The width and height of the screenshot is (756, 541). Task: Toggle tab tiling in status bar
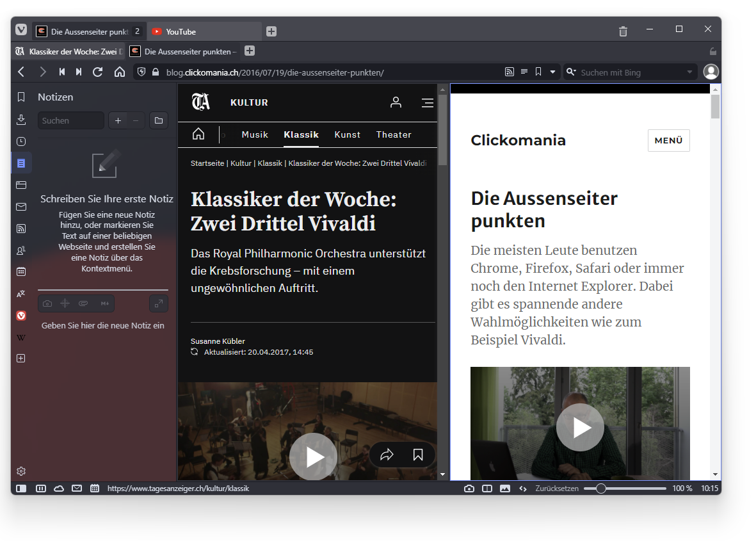point(487,489)
